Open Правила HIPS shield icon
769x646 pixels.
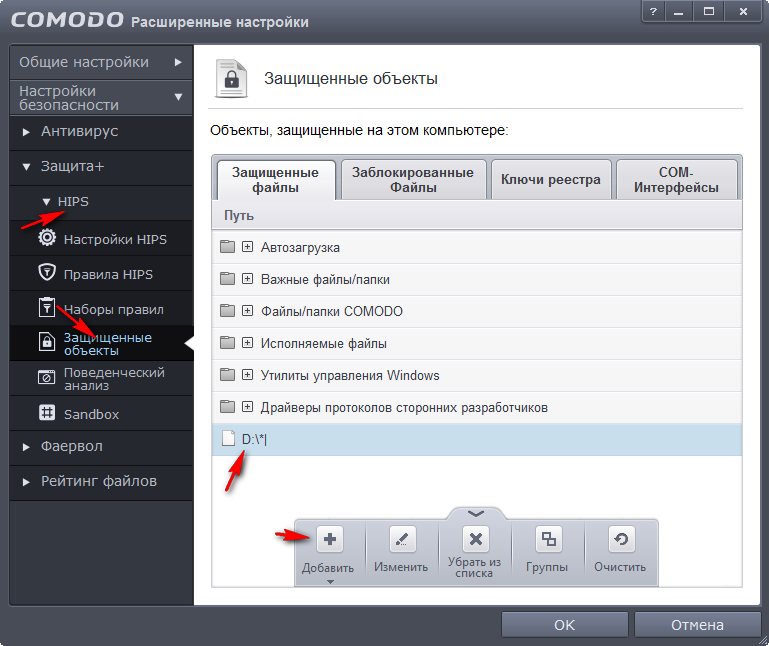click(47, 272)
